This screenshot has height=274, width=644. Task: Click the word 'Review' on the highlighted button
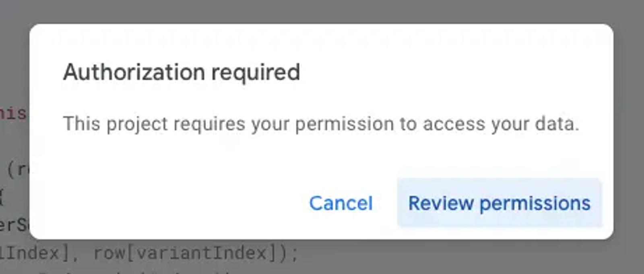tap(441, 203)
